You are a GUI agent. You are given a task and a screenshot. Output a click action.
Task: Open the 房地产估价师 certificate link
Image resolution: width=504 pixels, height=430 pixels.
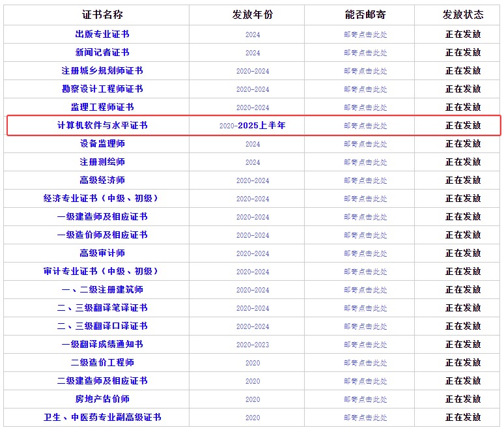102,399
